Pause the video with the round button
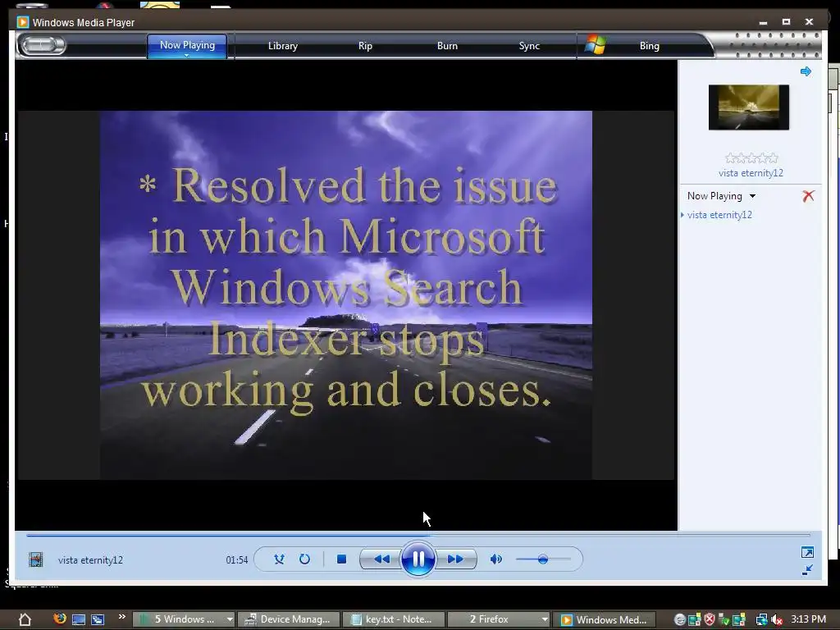The width and height of the screenshot is (840, 630). [x=418, y=559]
